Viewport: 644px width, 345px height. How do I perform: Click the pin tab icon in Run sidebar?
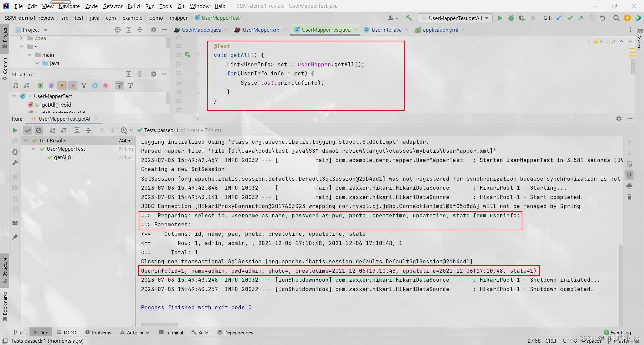click(15, 237)
